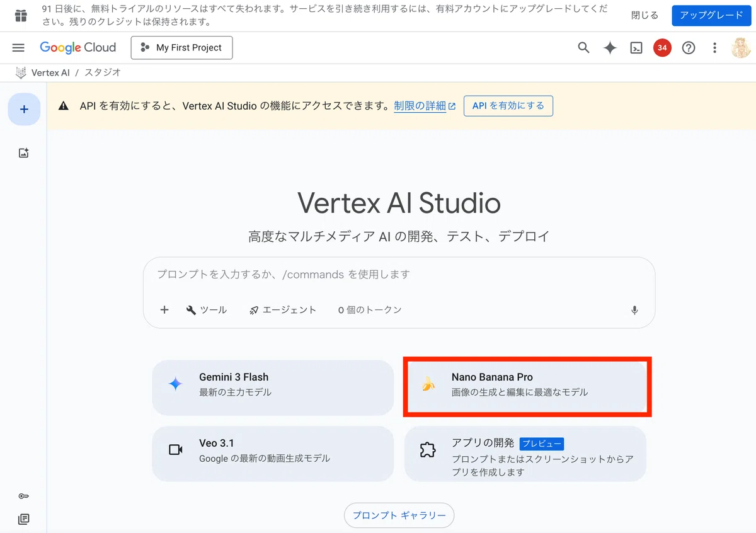The image size is (756, 533).
Task: Open the image generation sidebar icon
Action: pos(24,152)
